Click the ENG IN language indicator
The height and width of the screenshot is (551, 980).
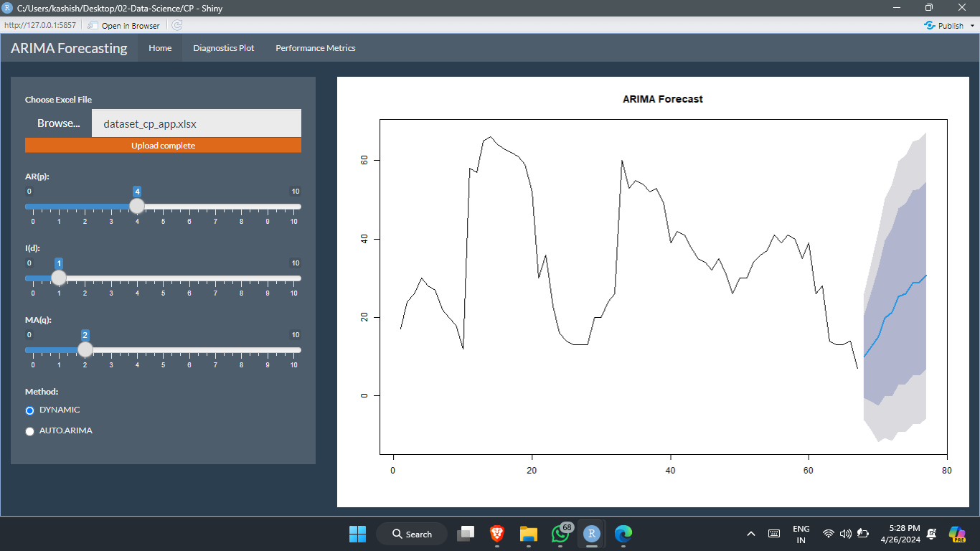click(x=801, y=534)
